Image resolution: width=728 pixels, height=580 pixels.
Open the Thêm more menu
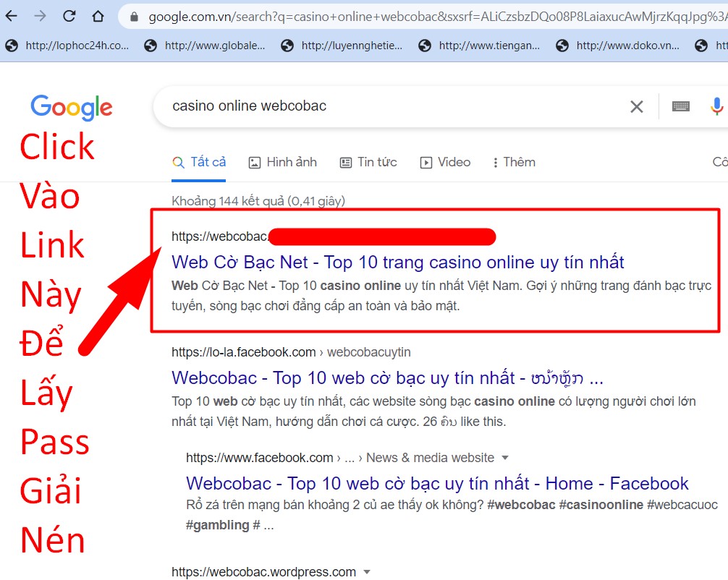[514, 163]
